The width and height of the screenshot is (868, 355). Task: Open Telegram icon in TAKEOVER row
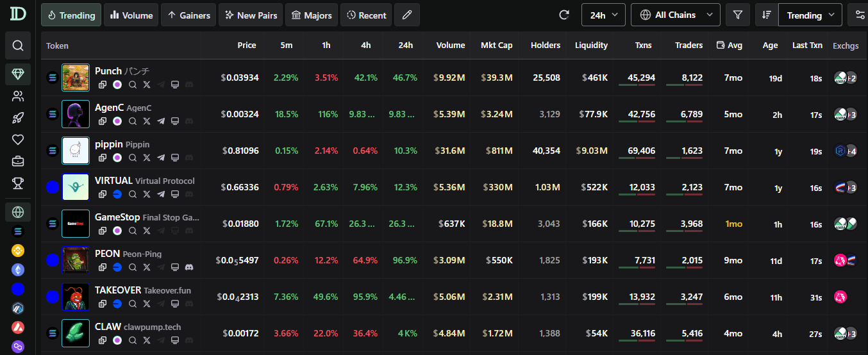pos(161,303)
